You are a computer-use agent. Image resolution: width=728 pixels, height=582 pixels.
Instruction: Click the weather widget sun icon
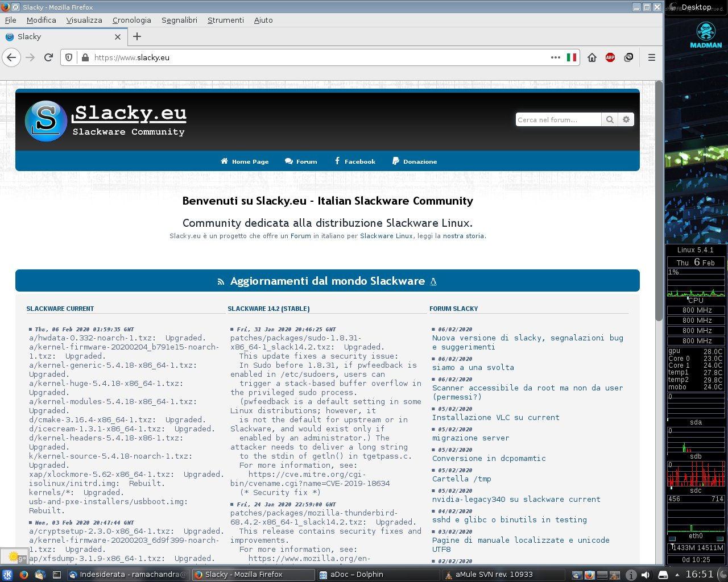(x=13, y=556)
